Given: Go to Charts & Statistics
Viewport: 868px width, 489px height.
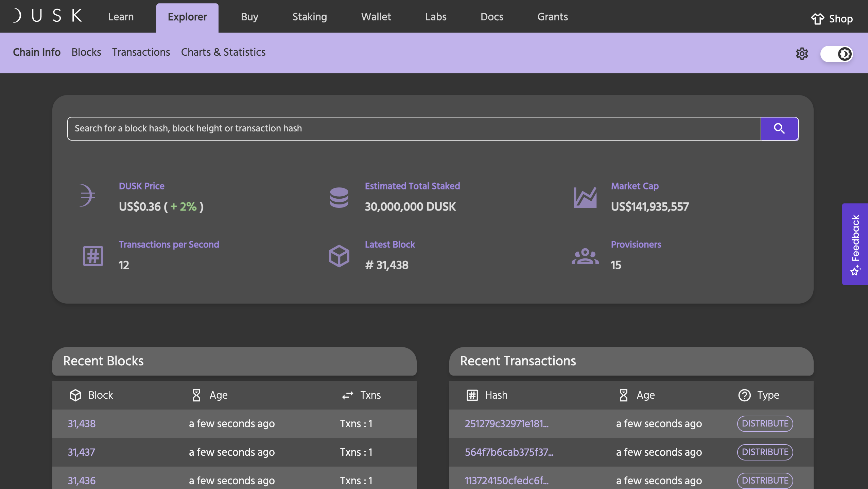Looking at the screenshot, I should [x=223, y=52].
